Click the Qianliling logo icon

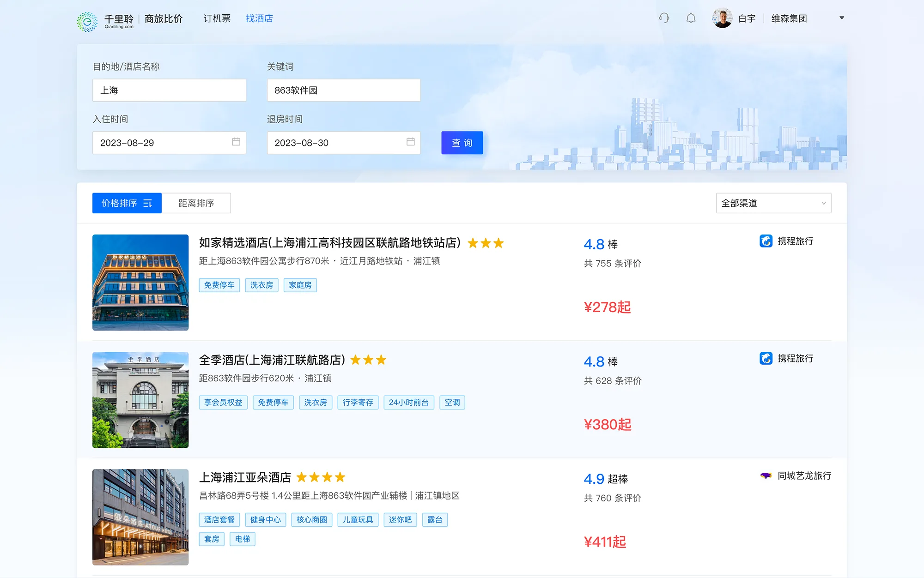pyautogui.click(x=87, y=21)
